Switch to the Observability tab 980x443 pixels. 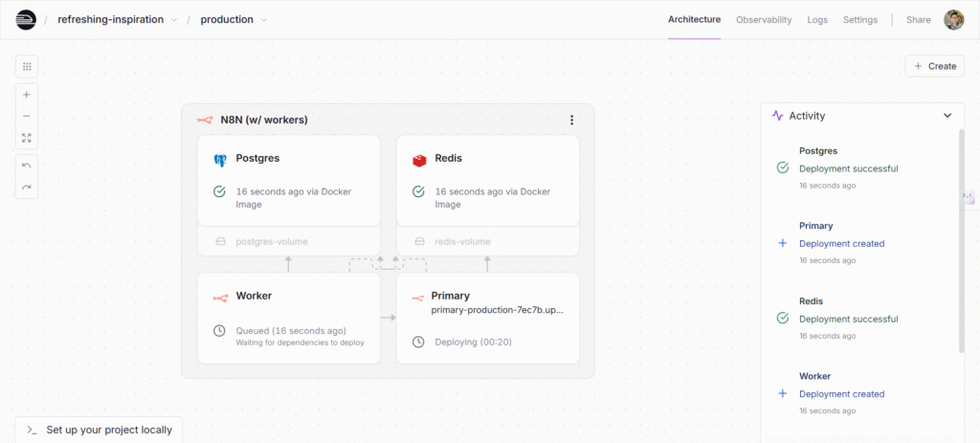[x=764, y=20]
